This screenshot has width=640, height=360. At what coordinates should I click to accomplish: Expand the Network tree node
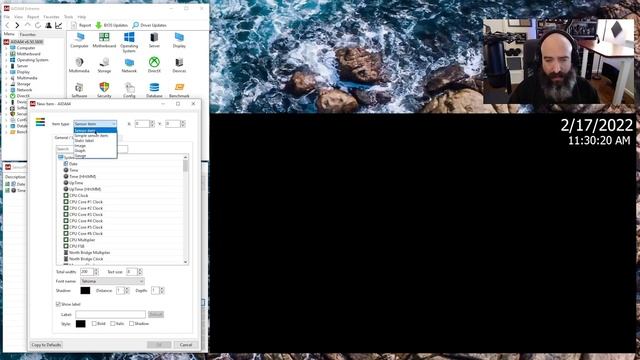pos(7,90)
